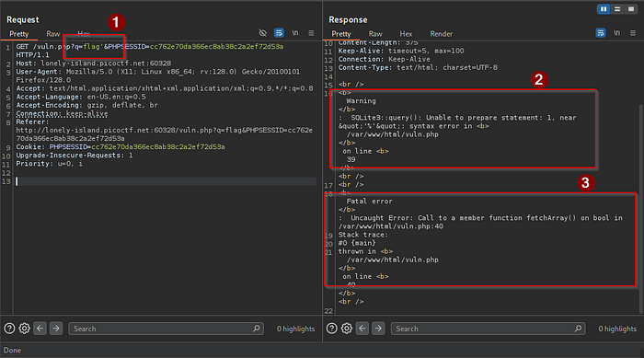
Task: Click Accept-Language: en-US header line
Action: [x=81, y=97]
